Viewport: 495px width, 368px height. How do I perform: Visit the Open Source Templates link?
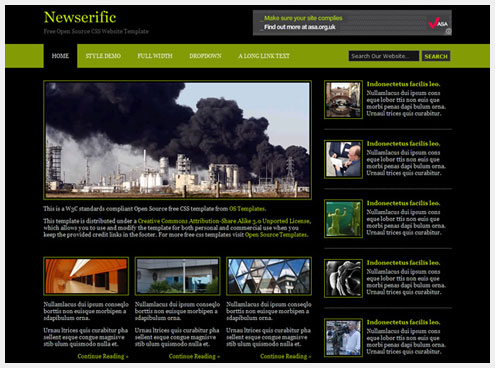276,235
